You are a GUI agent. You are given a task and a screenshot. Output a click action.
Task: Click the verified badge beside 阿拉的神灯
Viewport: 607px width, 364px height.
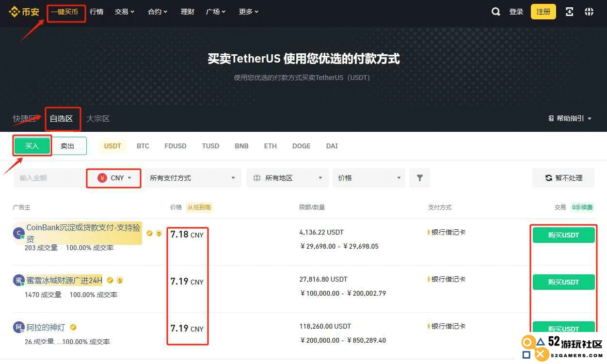pyautogui.click(x=73, y=328)
